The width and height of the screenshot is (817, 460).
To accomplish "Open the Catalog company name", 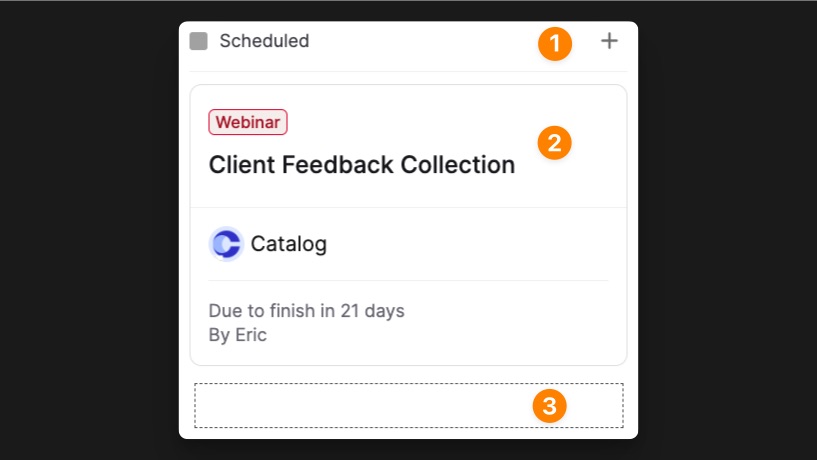I will click(288, 244).
